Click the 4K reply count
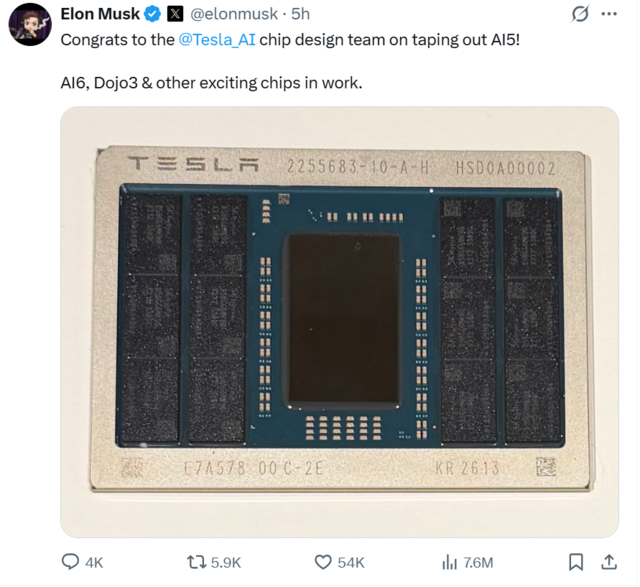 point(96,563)
